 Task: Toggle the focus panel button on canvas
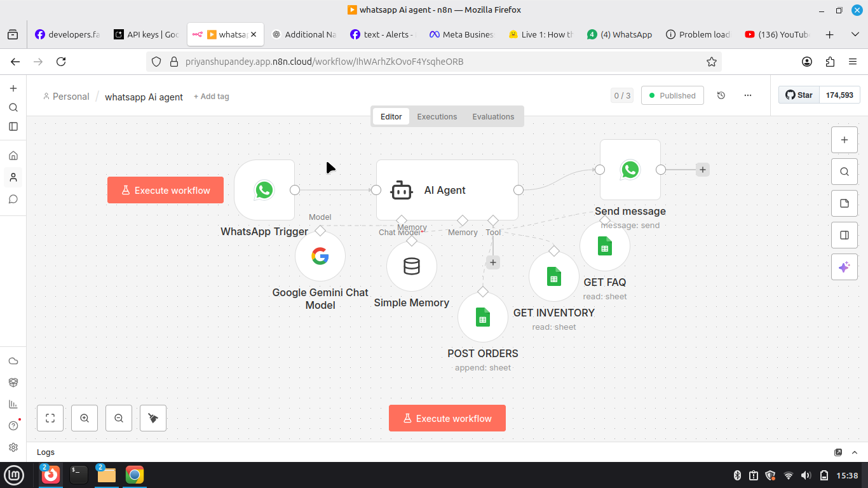[844, 235]
